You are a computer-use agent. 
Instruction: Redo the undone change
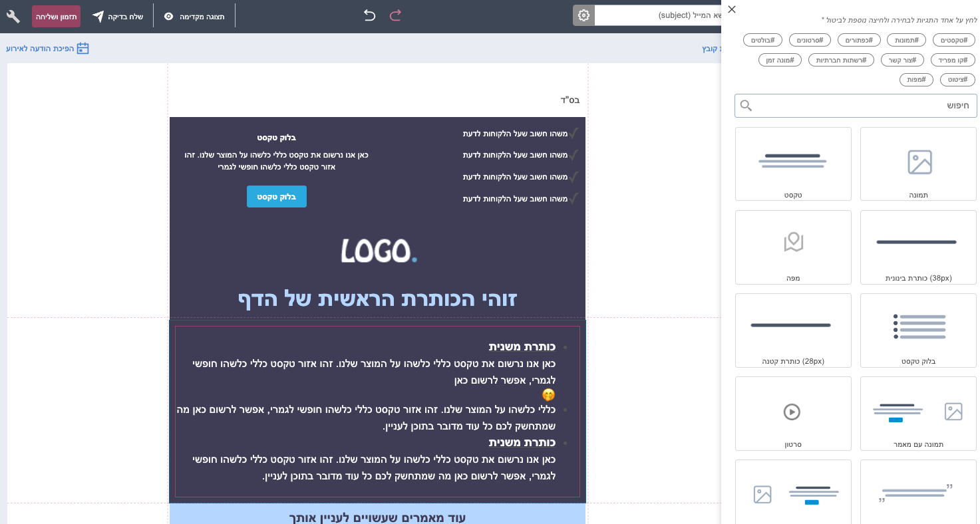[x=395, y=15]
